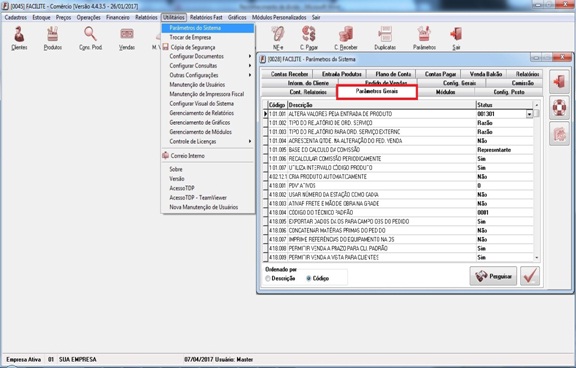576x368 pixels.
Task: Open status dropdown for row 1.01.001
Action: (x=529, y=114)
